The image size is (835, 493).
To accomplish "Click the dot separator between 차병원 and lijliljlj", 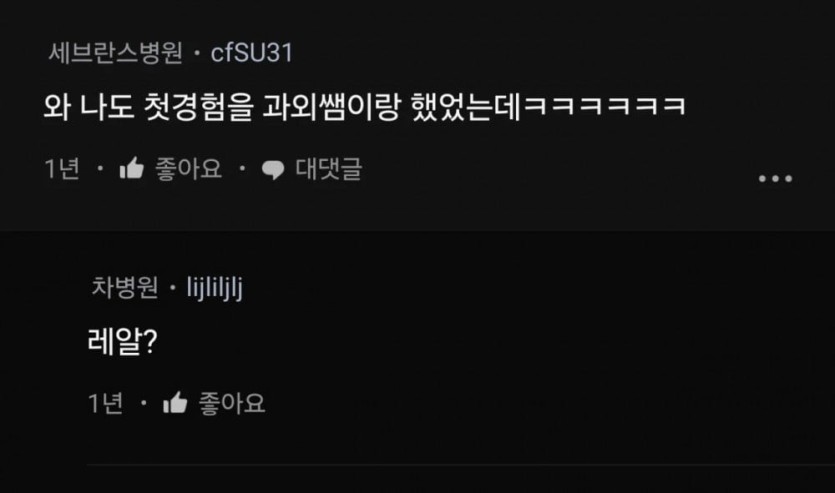I will [172, 288].
